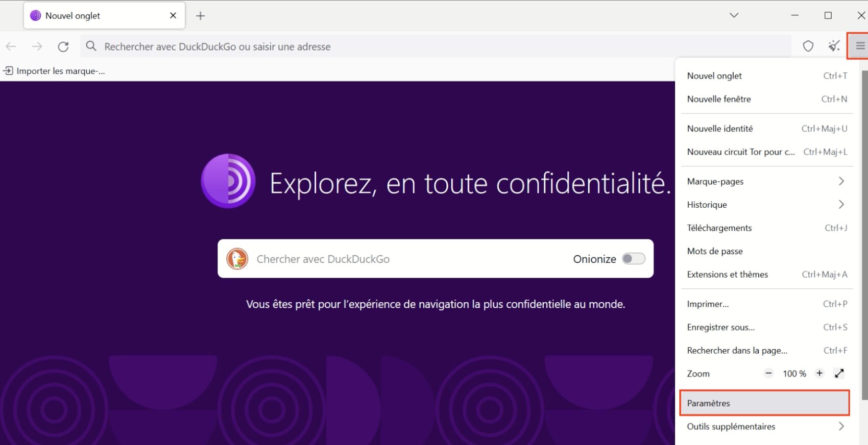Reset zoom via the 100 % label
This screenshot has width=868, height=445.
point(794,374)
